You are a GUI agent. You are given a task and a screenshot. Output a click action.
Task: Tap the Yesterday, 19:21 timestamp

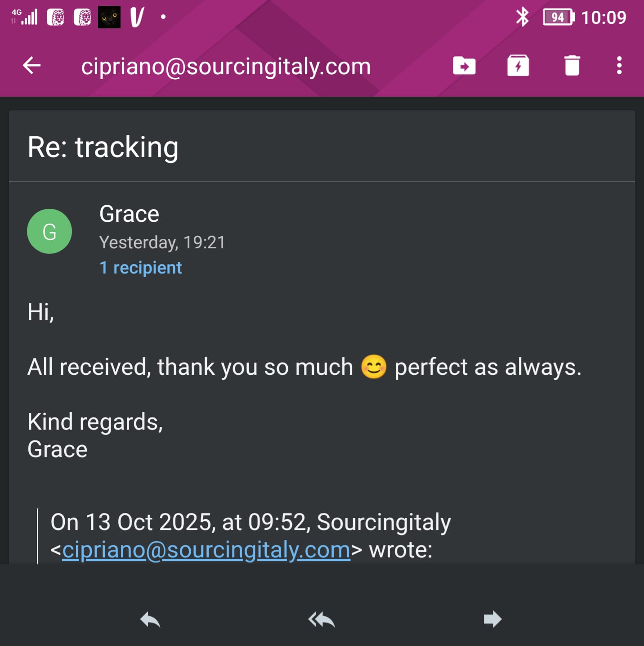click(162, 242)
